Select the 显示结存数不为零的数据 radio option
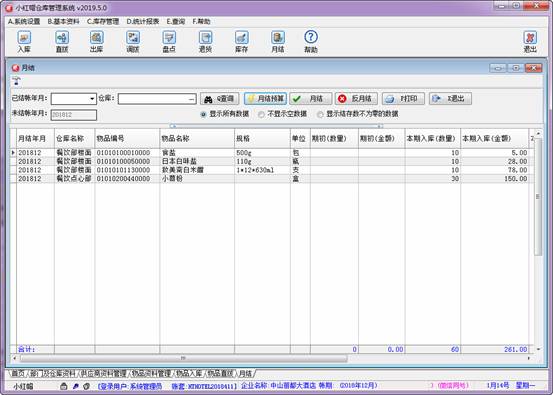553x395 pixels. click(x=320, y=114)
